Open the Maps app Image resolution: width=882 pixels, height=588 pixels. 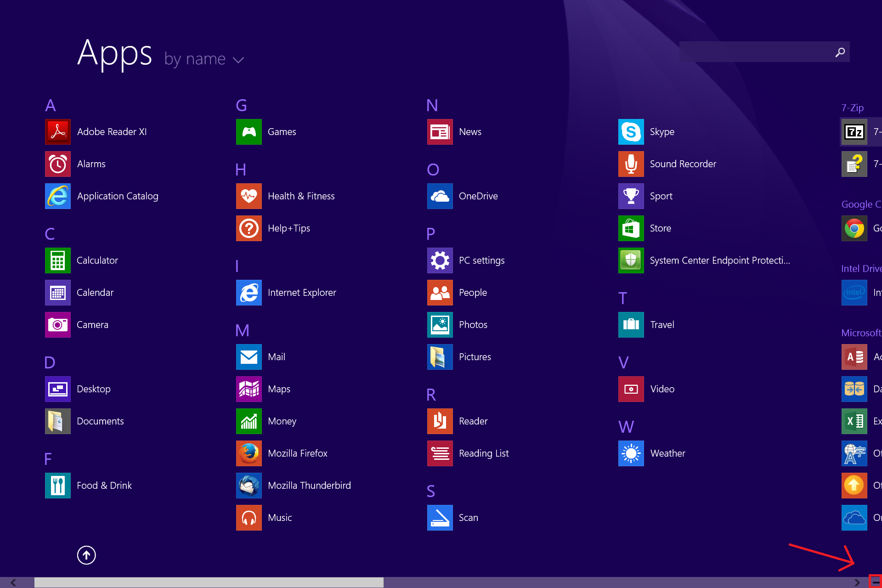[x=249, y=389]
